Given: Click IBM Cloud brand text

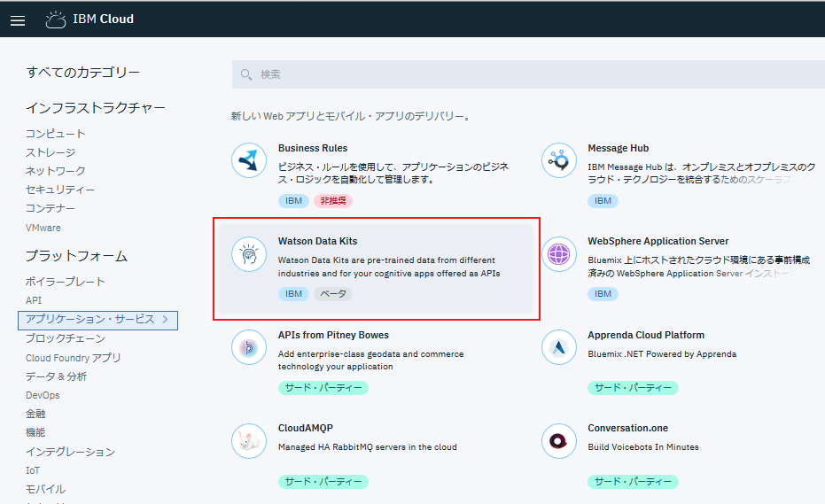Looking at the screenshot, I should 103,19.
